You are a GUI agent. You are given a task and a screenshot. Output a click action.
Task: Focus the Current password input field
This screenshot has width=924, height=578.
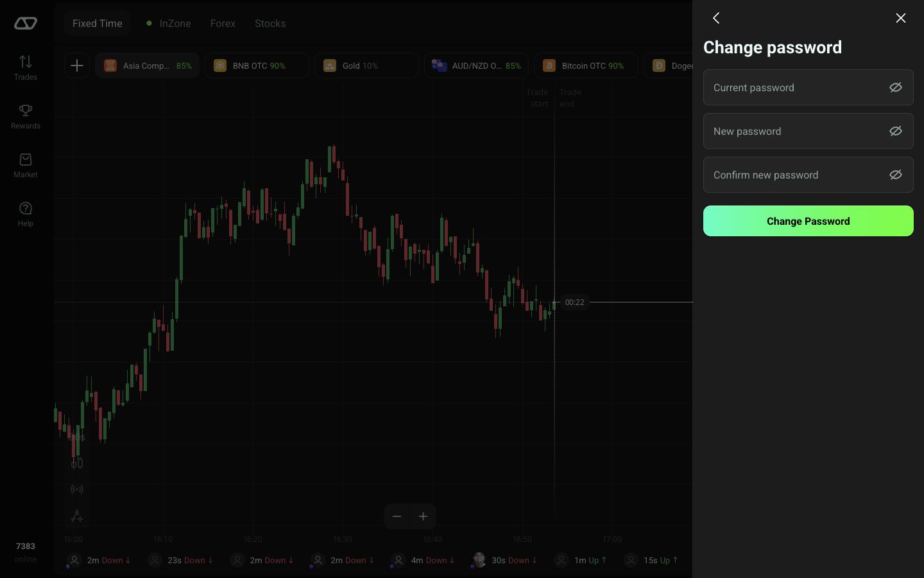(809, 87)
